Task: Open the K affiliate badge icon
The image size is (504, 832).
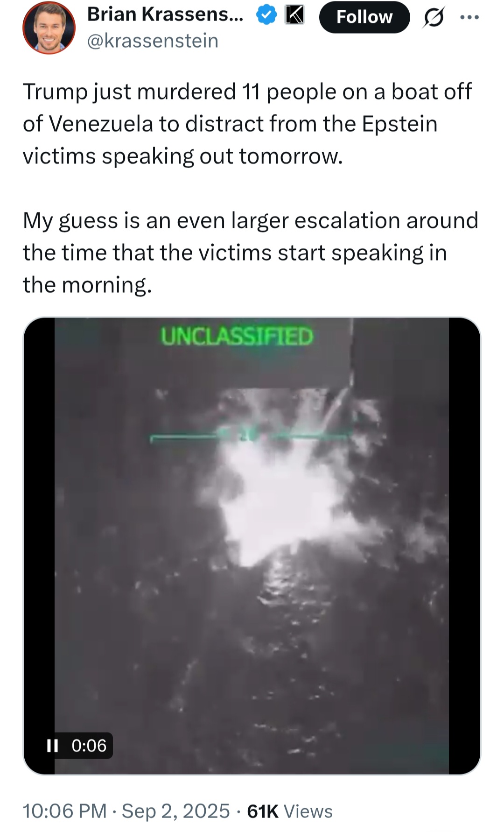Action: pyautogui.click(x=294, y=15)
